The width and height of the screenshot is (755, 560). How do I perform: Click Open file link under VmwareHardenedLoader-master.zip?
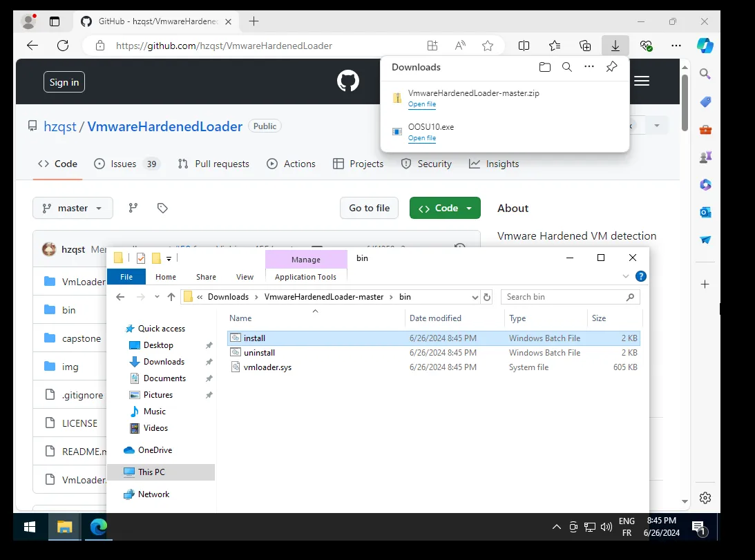pos(421,104)
